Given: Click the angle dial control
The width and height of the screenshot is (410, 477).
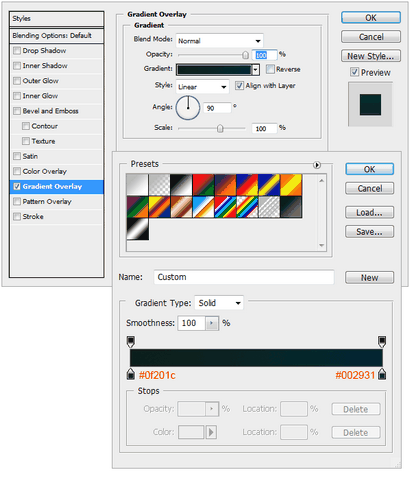Looking at the screenshot, I should tap(188, 108).
